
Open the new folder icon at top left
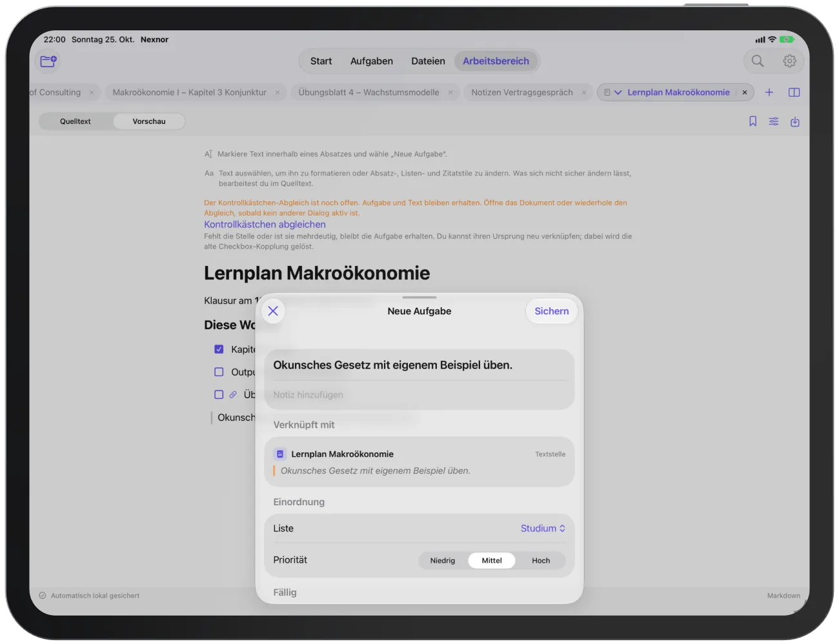click(x=48, y=61)
